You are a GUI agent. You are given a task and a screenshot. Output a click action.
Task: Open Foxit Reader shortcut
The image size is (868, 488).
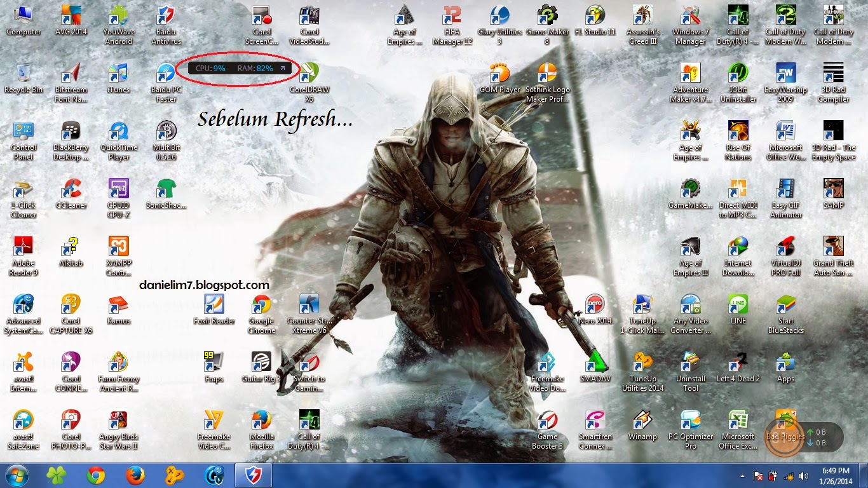pos(214,309)
